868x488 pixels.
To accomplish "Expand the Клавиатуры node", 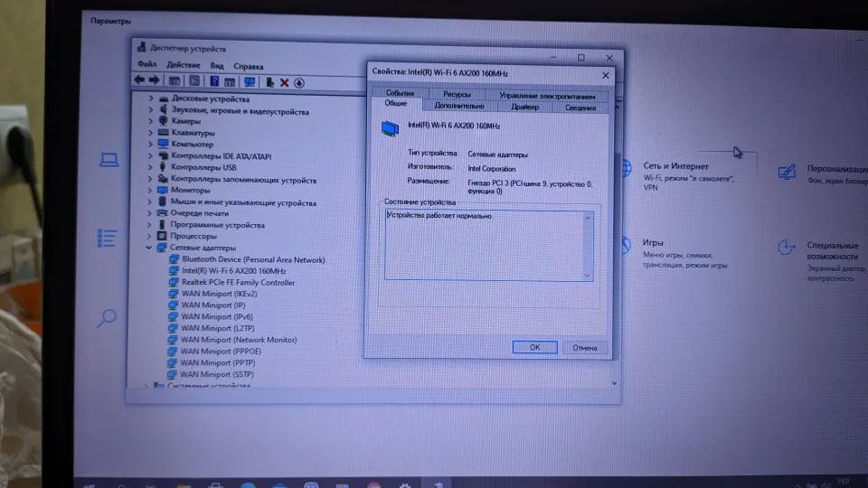I will click(151, 133).
